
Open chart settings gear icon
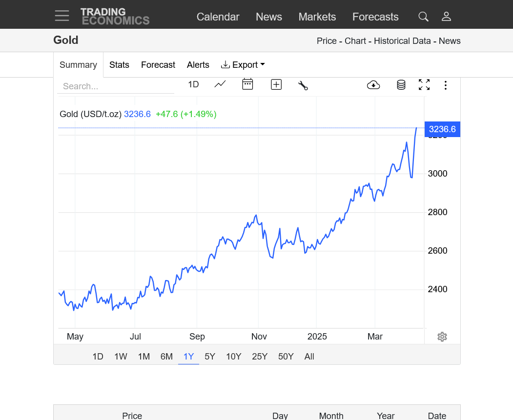(442, 337)
